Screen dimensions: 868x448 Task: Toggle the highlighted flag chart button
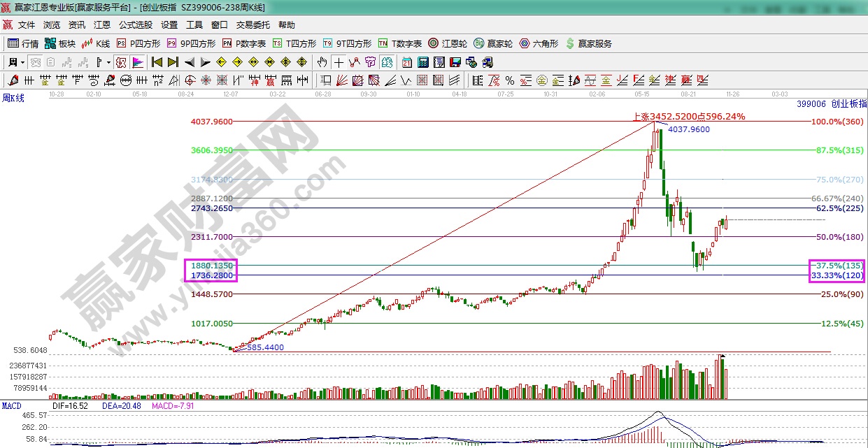137,62
